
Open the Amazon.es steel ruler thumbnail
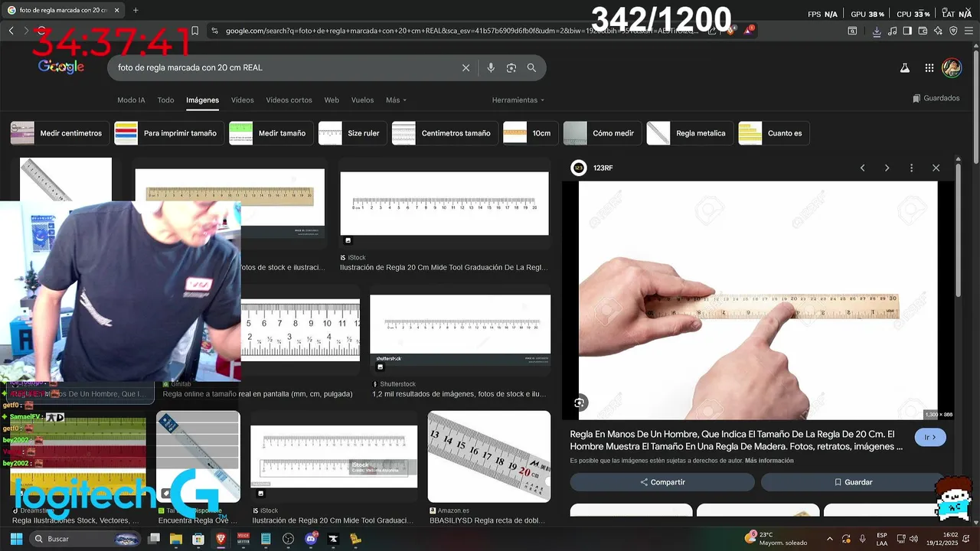coord(488,456)
